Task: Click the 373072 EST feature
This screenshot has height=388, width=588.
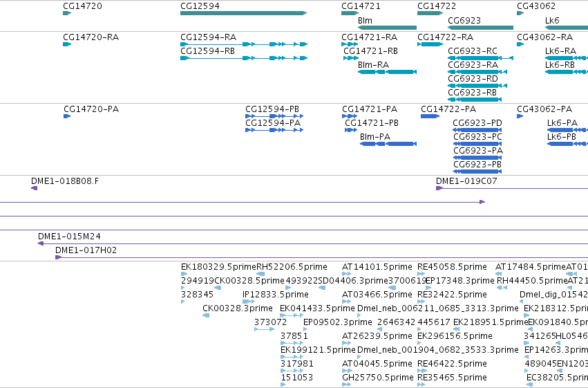Action: pyautogui.click(x=265, y=329)
